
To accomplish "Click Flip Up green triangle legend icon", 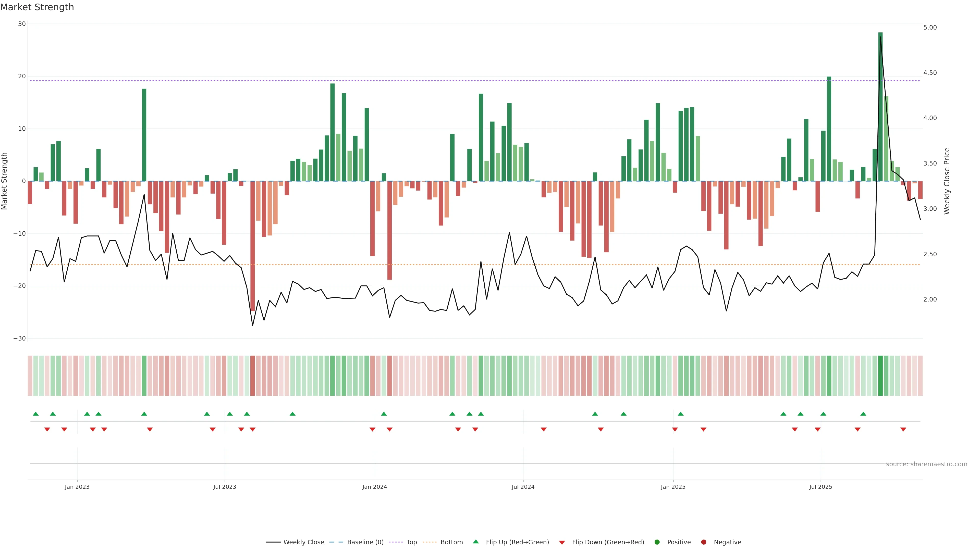I will (475, 542).
